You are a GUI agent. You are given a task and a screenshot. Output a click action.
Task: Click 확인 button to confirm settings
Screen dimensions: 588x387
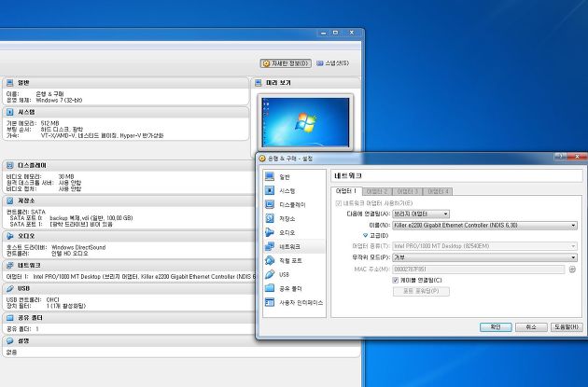[496, 327]
